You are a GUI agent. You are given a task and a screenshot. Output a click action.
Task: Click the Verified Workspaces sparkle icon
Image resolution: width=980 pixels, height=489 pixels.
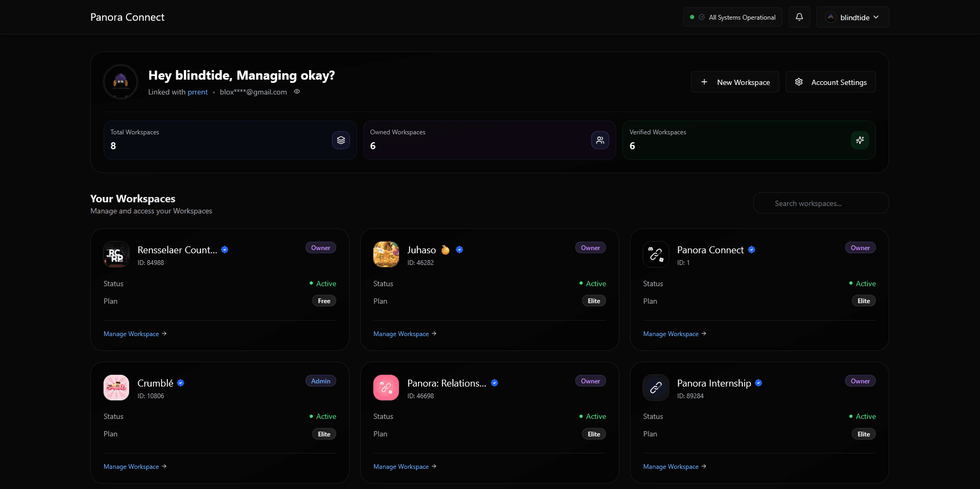point(859,140)
